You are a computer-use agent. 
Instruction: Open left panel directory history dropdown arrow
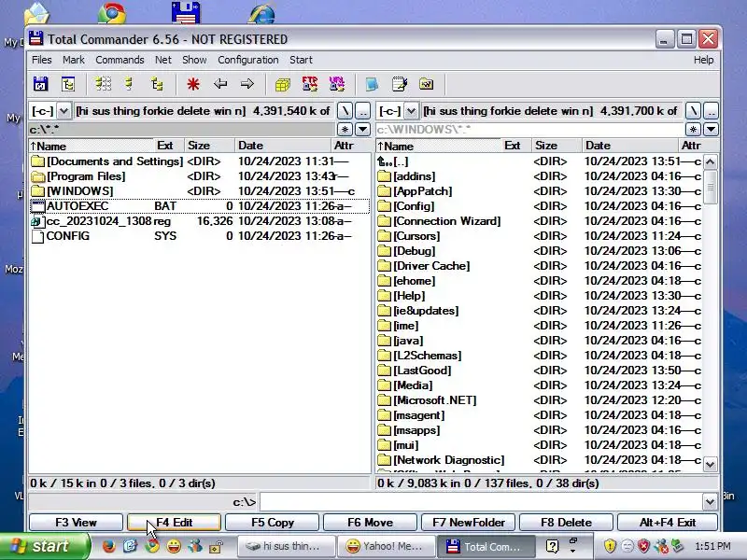pyautogui.click(x=363, y=129)
